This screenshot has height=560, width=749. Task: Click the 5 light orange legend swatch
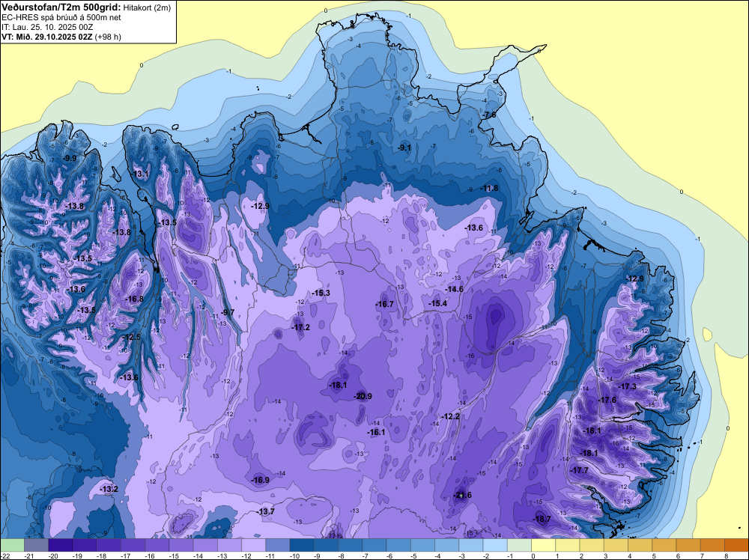[x=664, y=545]
